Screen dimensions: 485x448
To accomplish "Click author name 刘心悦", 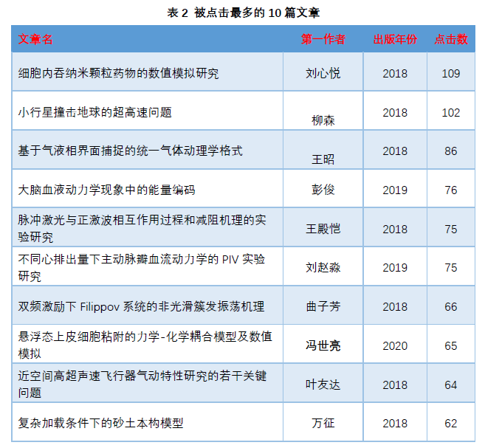I will coord(323,74).
